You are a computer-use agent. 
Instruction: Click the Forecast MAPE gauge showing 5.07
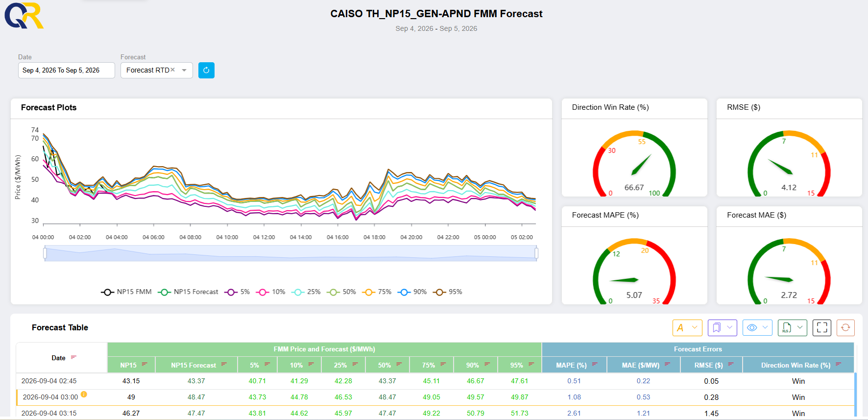tap(634, 272)
